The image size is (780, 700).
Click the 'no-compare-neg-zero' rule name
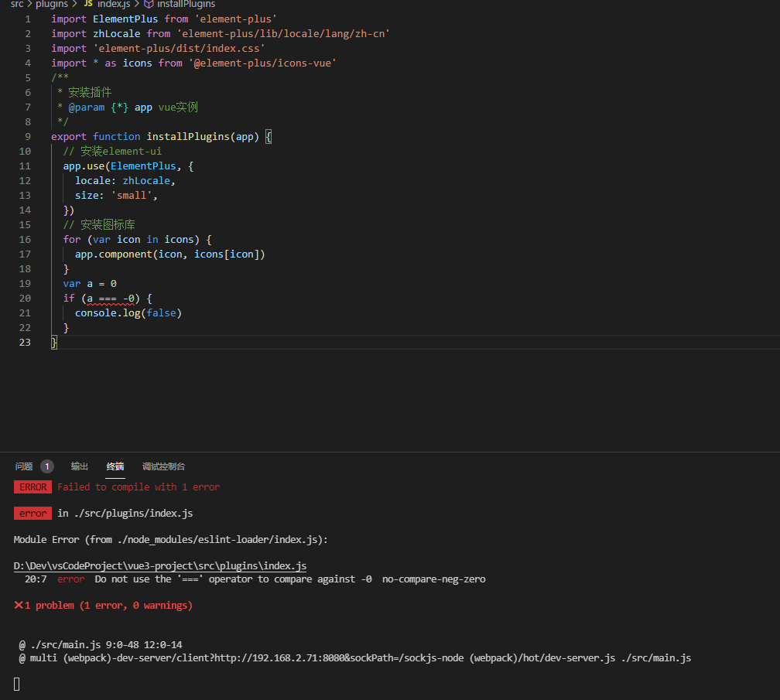[x=434, y=579]
